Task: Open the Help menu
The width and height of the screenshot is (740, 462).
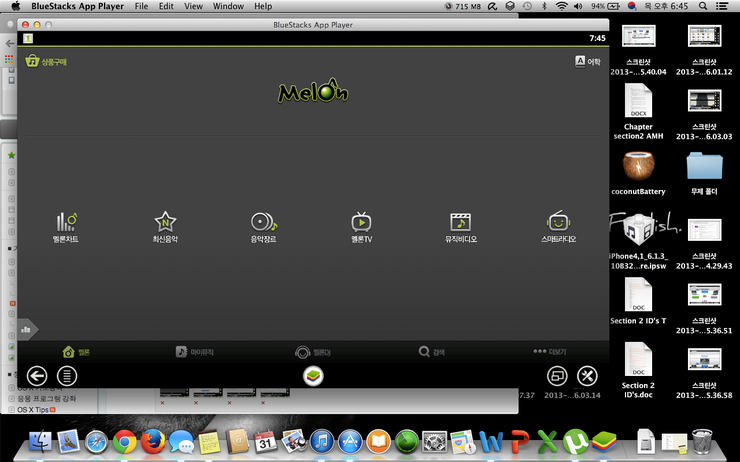Action: [263, 6]
